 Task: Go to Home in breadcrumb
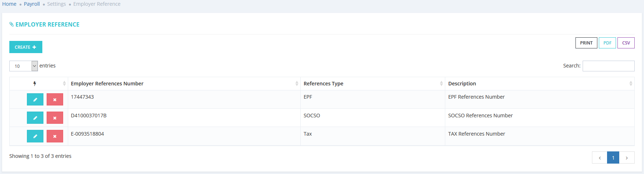(x=9, y=4)
